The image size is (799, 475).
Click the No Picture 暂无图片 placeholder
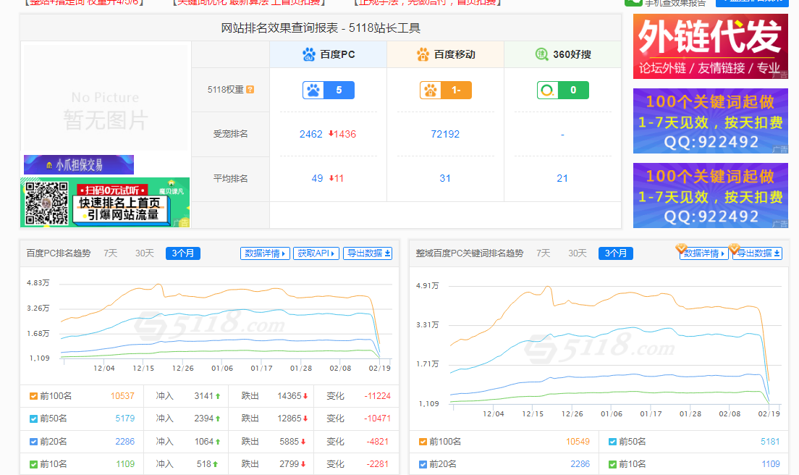[x=105, y=97]
